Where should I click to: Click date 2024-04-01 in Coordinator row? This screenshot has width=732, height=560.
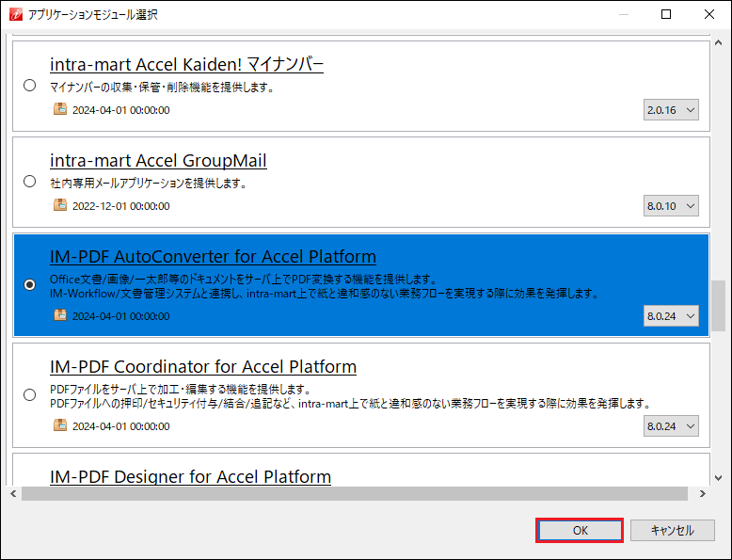pos(121,427)
